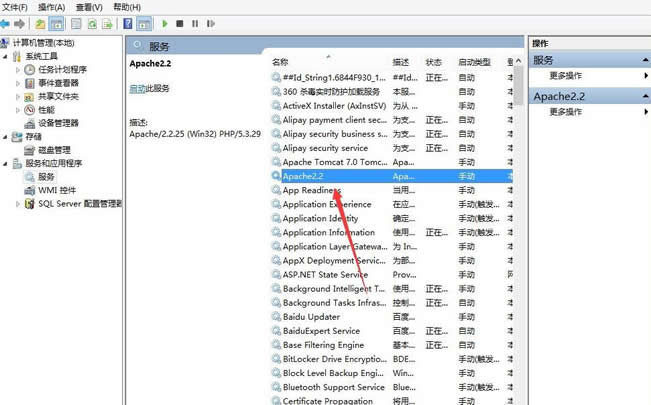Click the Show/Hide Action Pane icon

(x=144, y=24)
